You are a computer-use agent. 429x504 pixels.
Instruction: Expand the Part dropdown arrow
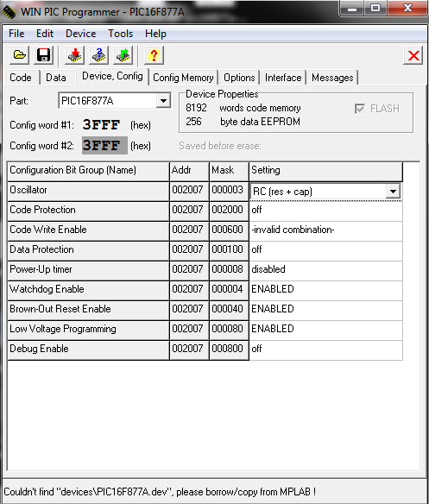[163, 101]
